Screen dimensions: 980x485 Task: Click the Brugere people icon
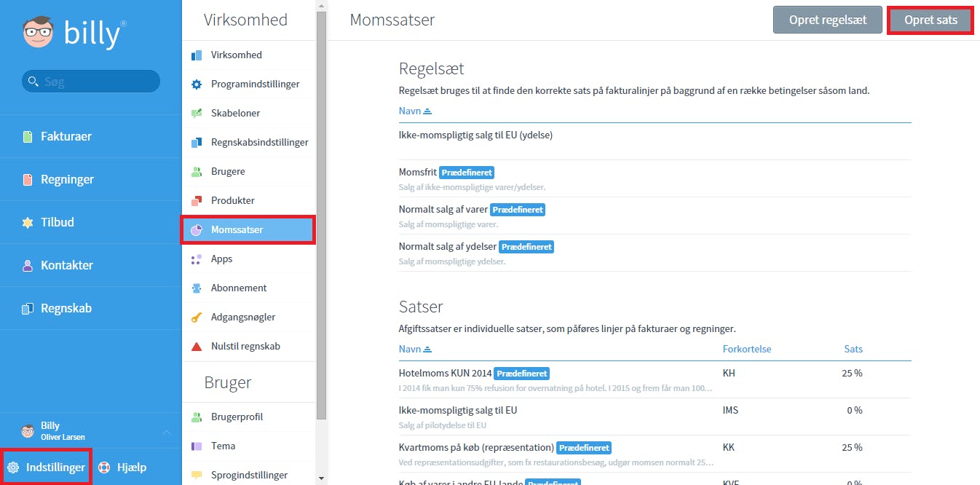196,171
